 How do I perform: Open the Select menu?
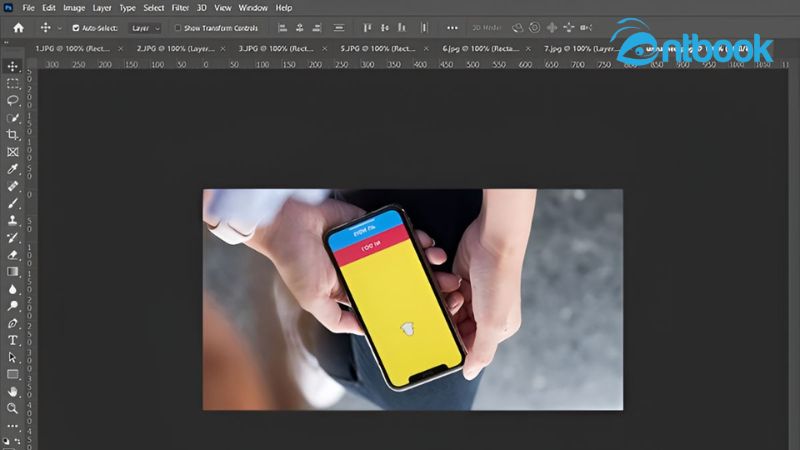[x=154, y=8]
